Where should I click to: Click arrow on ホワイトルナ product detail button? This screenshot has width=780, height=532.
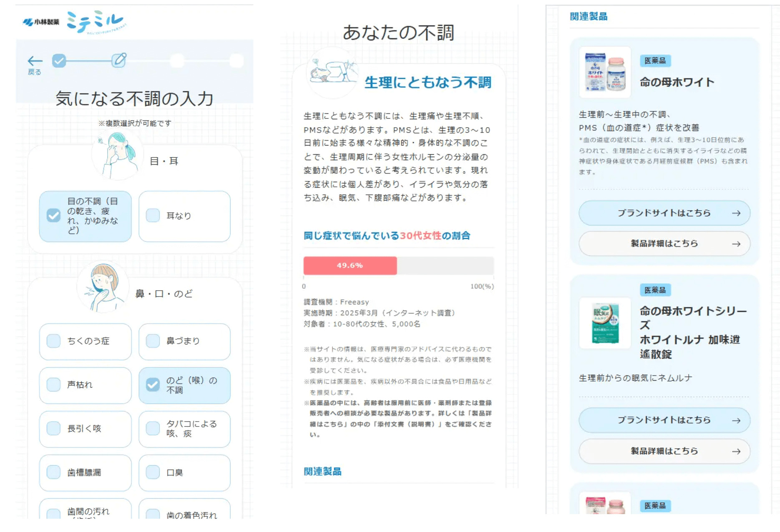pyautogui.click(x=736, y=451)
